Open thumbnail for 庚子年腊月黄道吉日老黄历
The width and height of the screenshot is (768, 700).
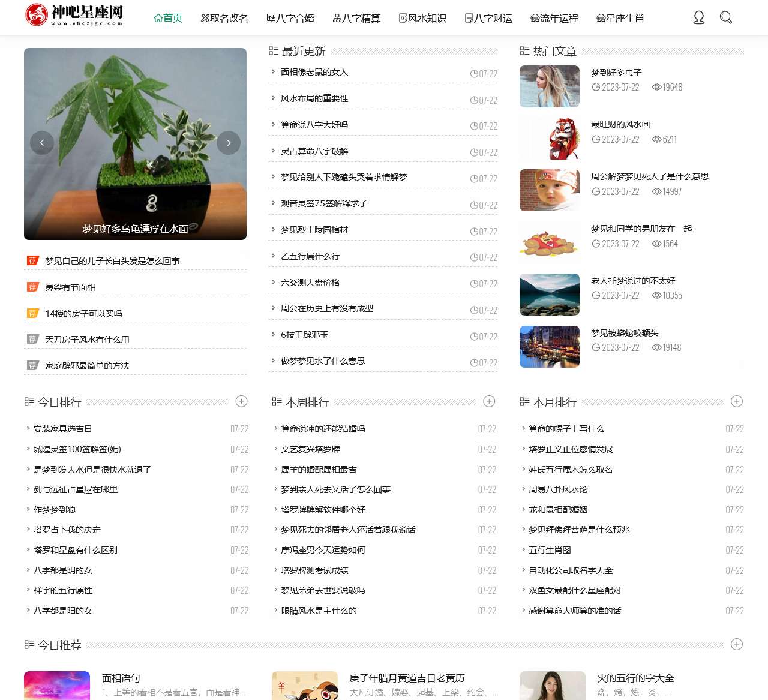coord(305,686)
